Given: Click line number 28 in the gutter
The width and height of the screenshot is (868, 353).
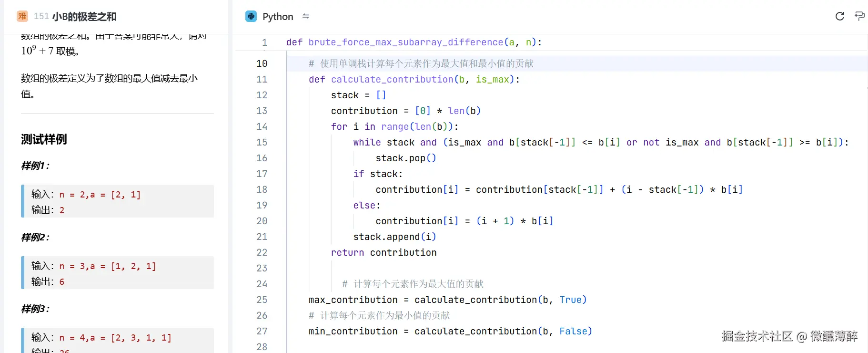Looking at the screenshot, I should 262,347.
